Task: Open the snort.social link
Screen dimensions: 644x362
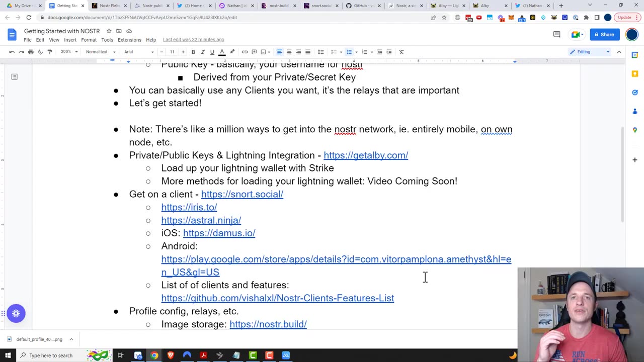Action: click(x=242, y=194)
